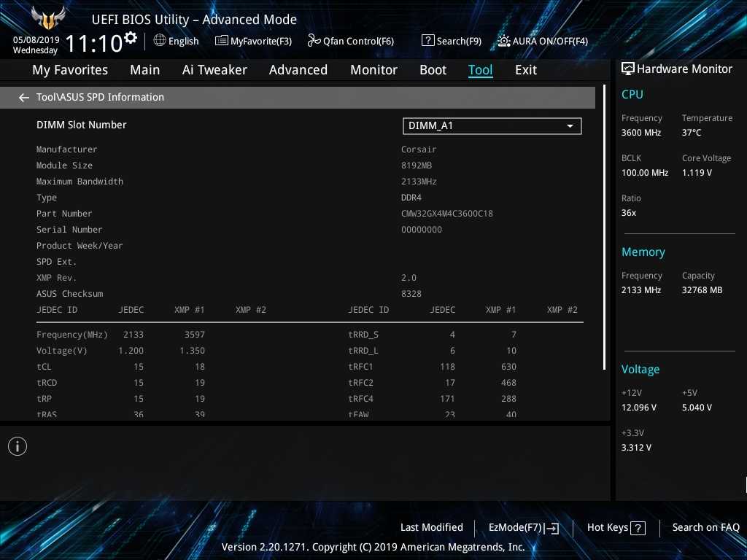747x560 pixels.
Task: Select the Tool tab
Action: click(x=480, y=70)
